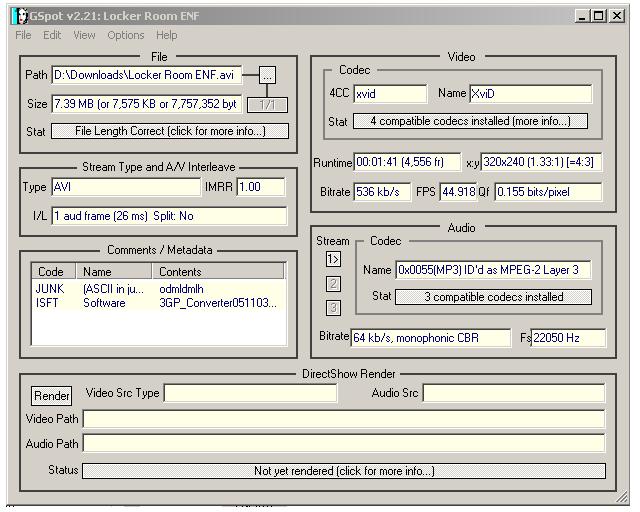Open the Options menu
The width and height of the screenshot is (640, 512).
[x=126, y=35]
